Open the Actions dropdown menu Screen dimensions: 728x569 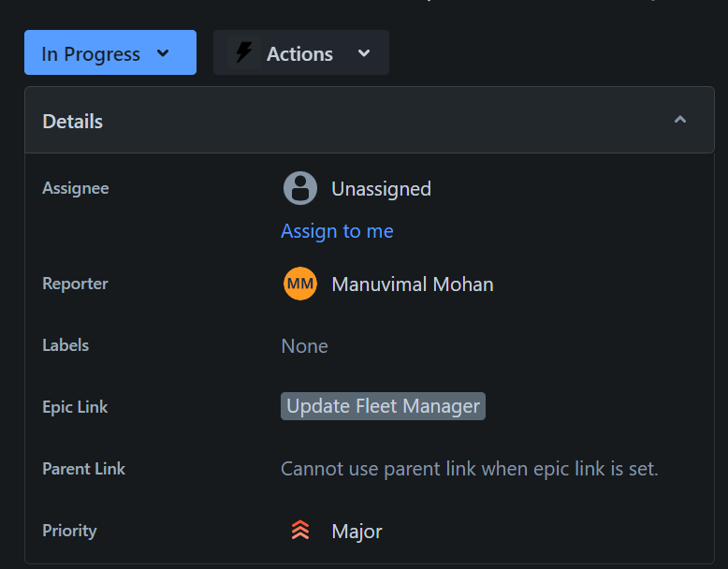[x=300, y=53]
